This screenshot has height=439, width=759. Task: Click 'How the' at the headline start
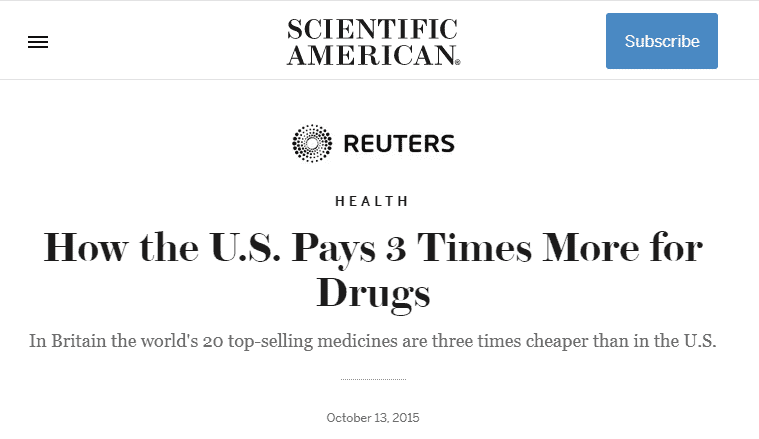click(x=121, y=247)
